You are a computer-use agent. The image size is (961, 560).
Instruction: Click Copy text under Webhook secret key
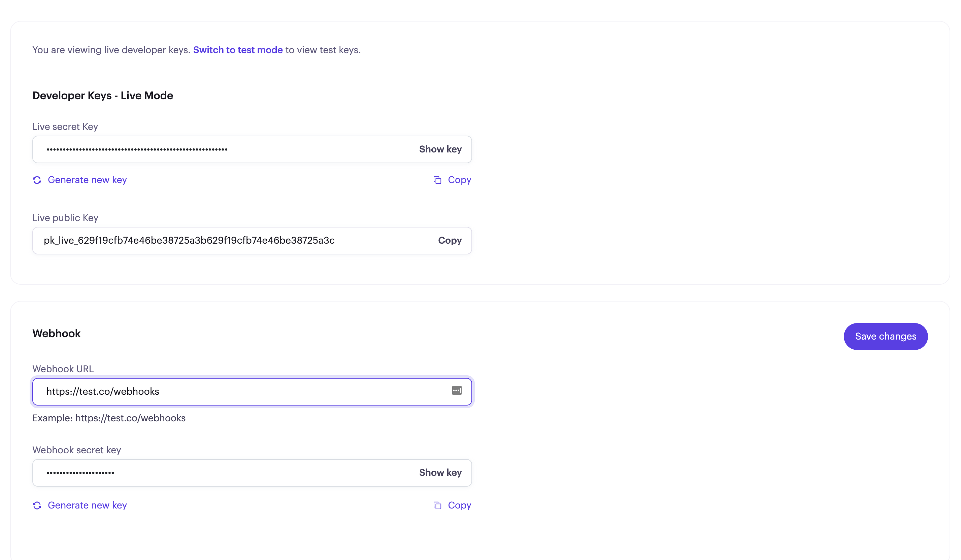tap(459, 505)
